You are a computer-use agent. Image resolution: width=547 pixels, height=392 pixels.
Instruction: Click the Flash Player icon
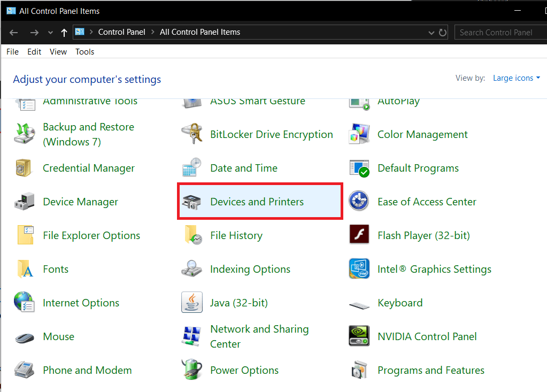pyautogui.click(x=359, y=235)
